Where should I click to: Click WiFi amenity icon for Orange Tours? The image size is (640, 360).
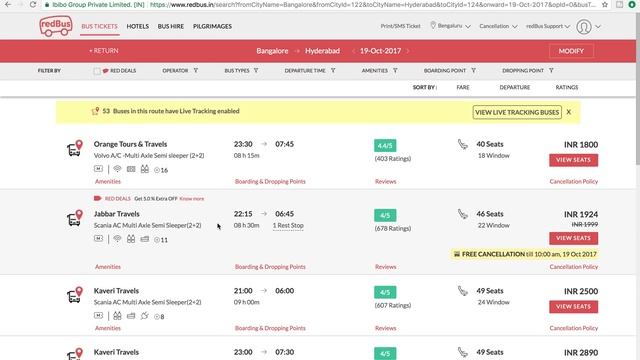117,169
